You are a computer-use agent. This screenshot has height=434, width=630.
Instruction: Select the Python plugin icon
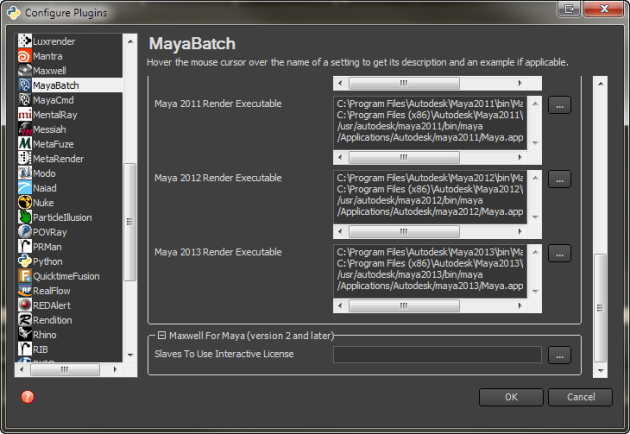25,261
